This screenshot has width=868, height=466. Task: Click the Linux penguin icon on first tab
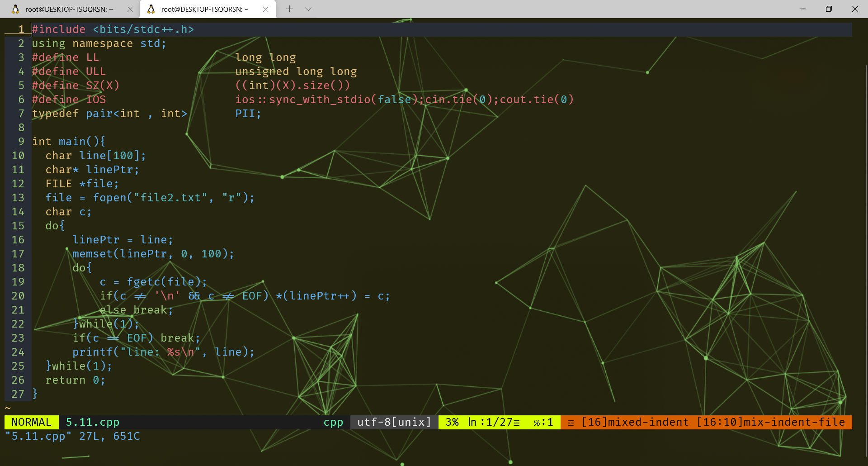pos(15,9)
